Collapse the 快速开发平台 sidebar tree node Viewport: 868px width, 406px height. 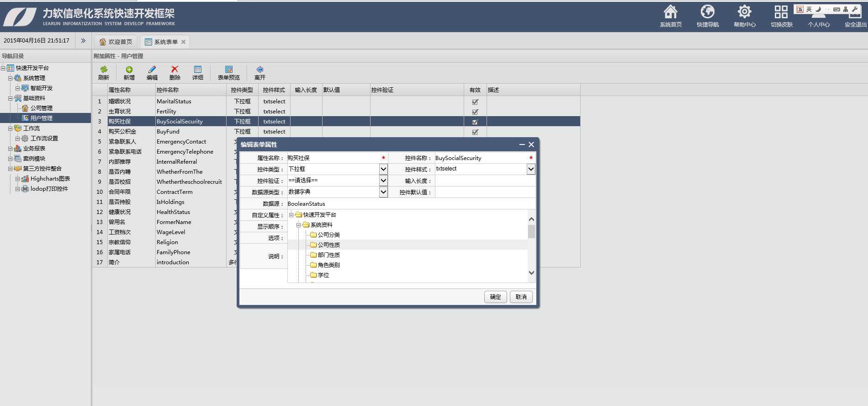tap(3, 68)
